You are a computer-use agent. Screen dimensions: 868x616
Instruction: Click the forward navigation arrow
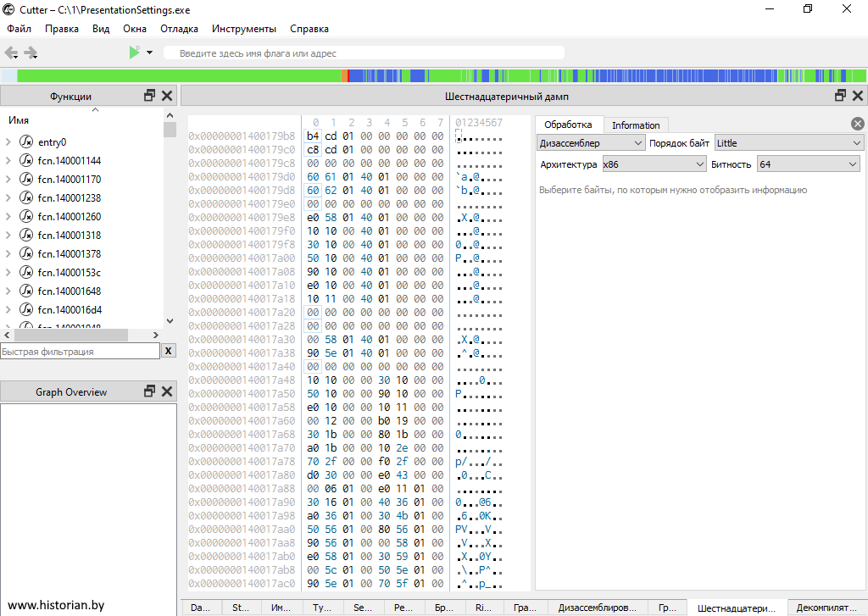[31, 53]
